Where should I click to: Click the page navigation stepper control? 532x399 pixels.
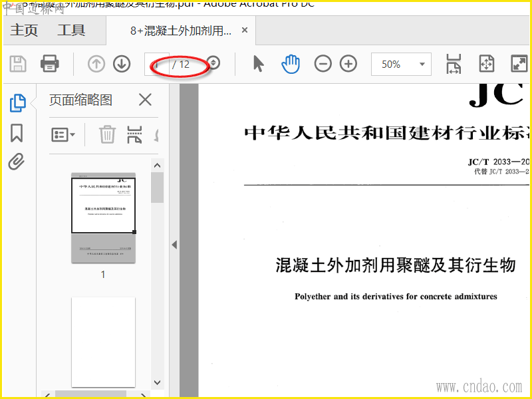coord(213,63)
